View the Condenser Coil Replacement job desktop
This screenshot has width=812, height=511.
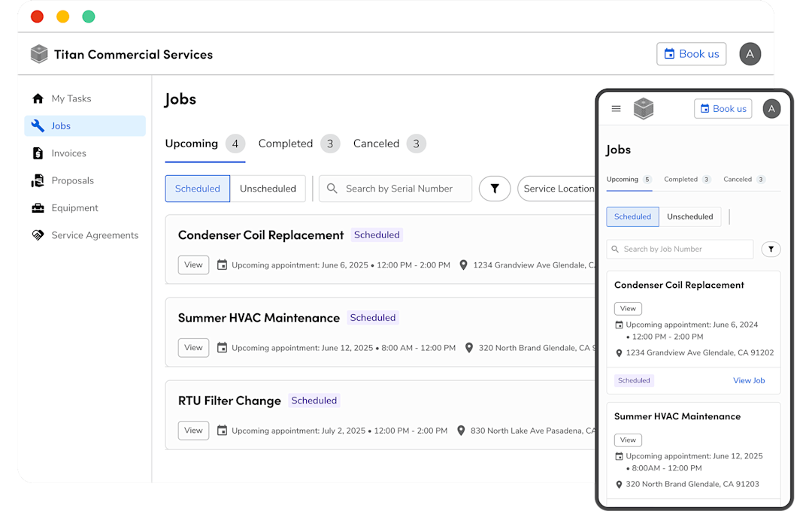tap(193, 265)
